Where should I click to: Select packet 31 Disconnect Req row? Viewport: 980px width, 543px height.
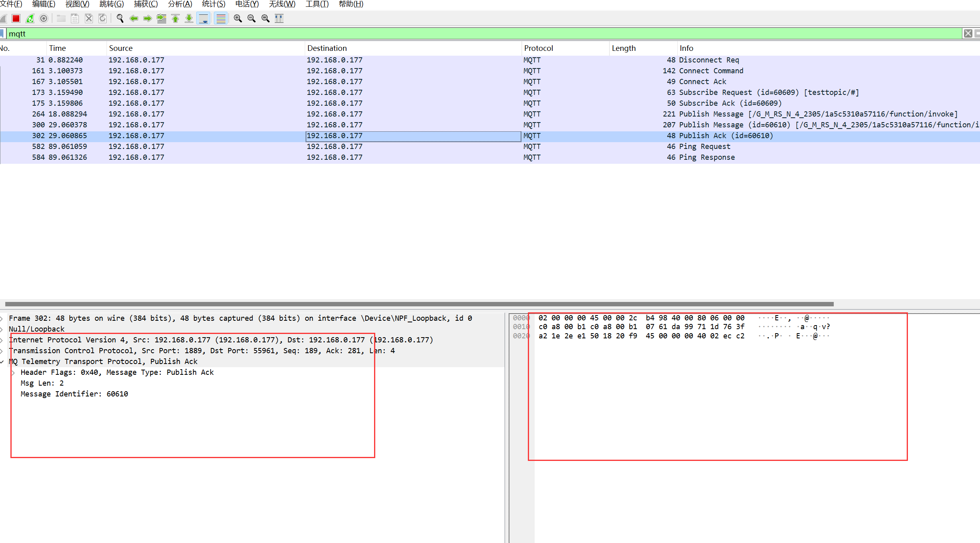(x=490, y=60)
